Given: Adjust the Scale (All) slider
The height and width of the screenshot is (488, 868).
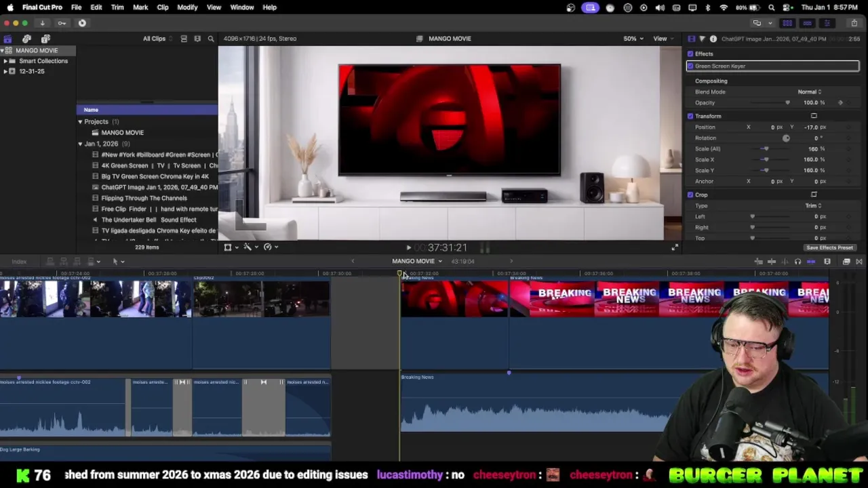Looking at the screenshot, I should [x=766, y=148].
